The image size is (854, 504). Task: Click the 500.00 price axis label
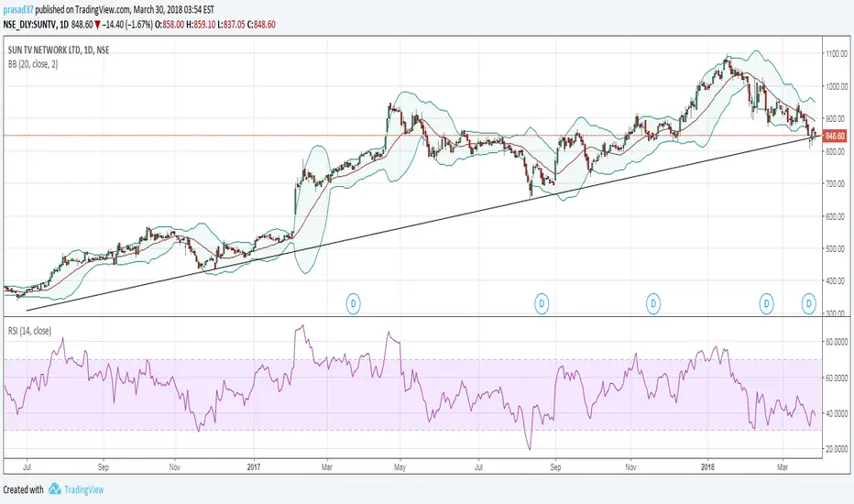[x=837, y=248]
